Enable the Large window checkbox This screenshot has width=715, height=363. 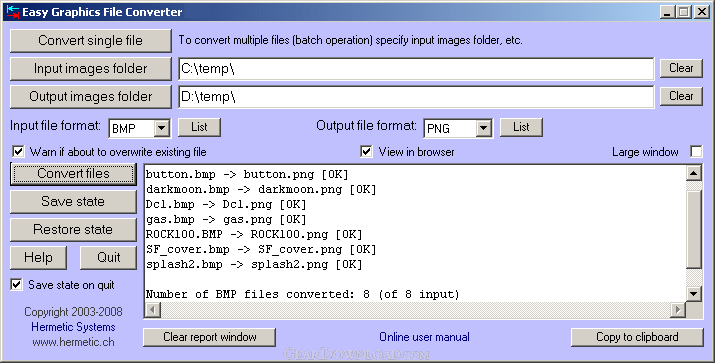(696, 151)
